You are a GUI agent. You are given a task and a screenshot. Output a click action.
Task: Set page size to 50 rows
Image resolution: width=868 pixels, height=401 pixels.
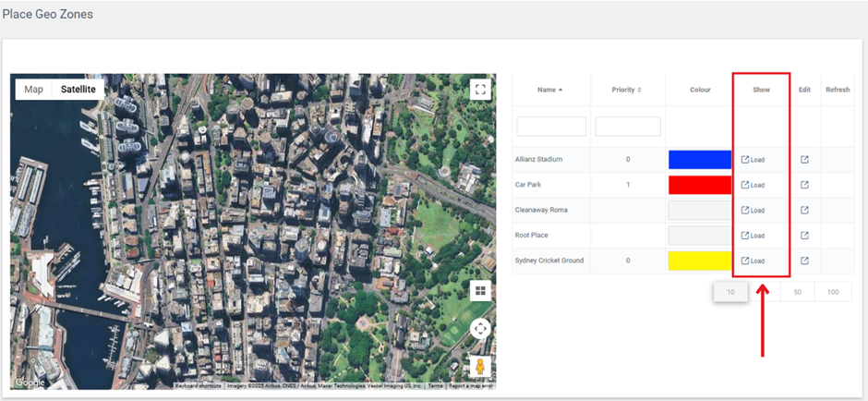point(798,292)
